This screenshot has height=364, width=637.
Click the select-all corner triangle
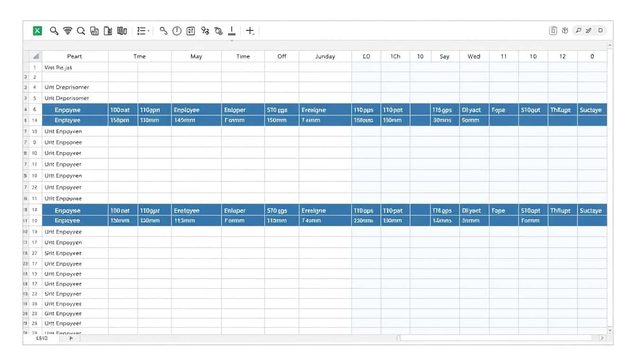pos(36,56)
